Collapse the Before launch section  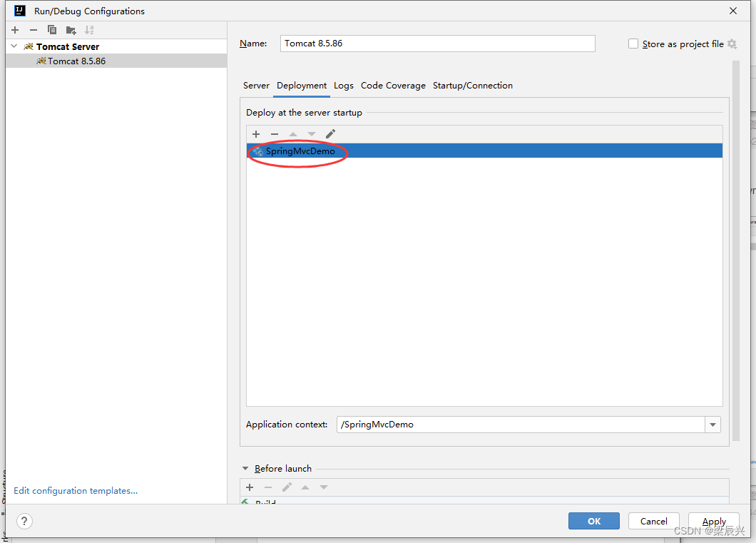pyautogui.click(x=245, y=468)
